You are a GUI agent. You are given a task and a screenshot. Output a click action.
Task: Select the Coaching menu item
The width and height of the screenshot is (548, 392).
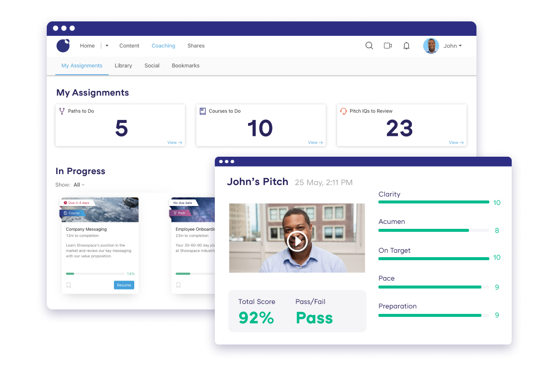coord(163,46)
